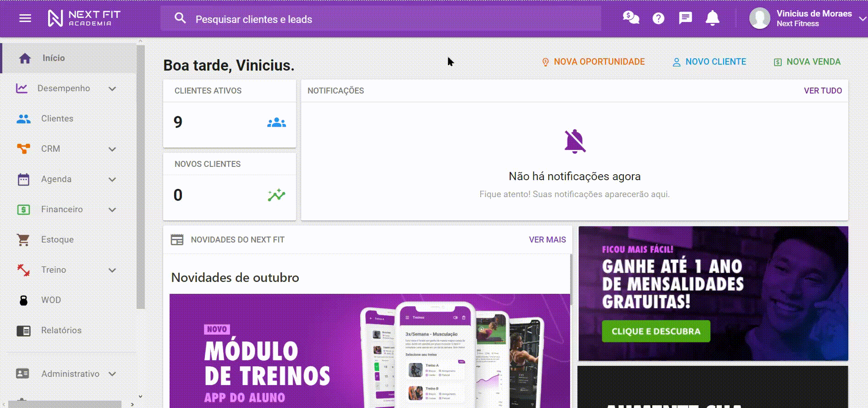Click the Módulo de Treinos banner image
Image resolution: width=868 pixels, height=408 pixels.
[369, 351]
